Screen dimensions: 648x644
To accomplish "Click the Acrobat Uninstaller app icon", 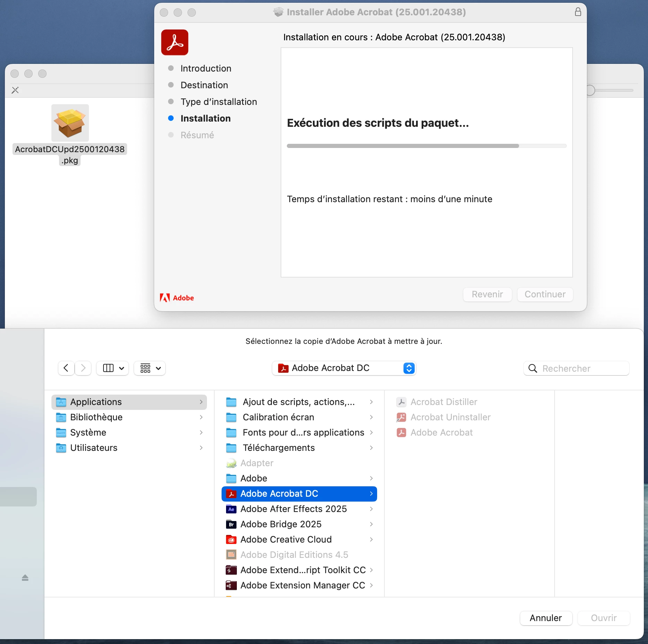I will [x=401, y=417].
